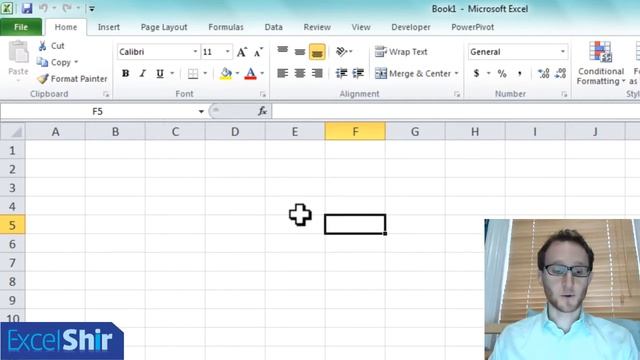Screen dimensions: 640x360
Task: Click Increase Decimal
Action: coord(543,73)
